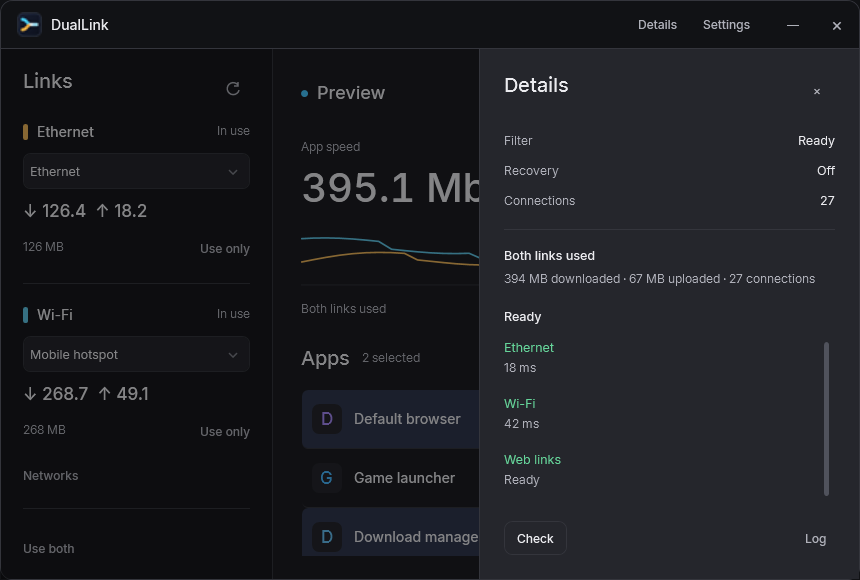860x580 pixels.
Task: Click the 126 MB Ethernet usage text
Action: [43, 247]
